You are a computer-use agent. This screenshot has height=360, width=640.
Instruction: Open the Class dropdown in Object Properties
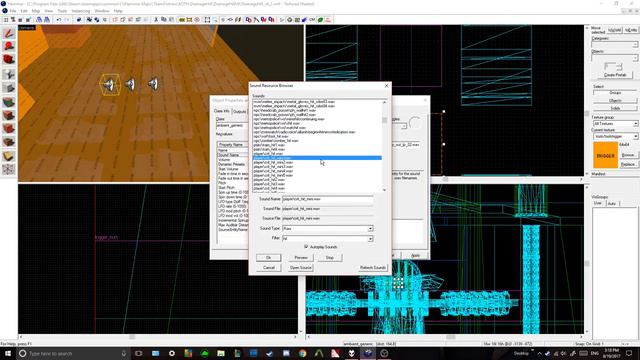pyautogui.click(x=231, y=125)
